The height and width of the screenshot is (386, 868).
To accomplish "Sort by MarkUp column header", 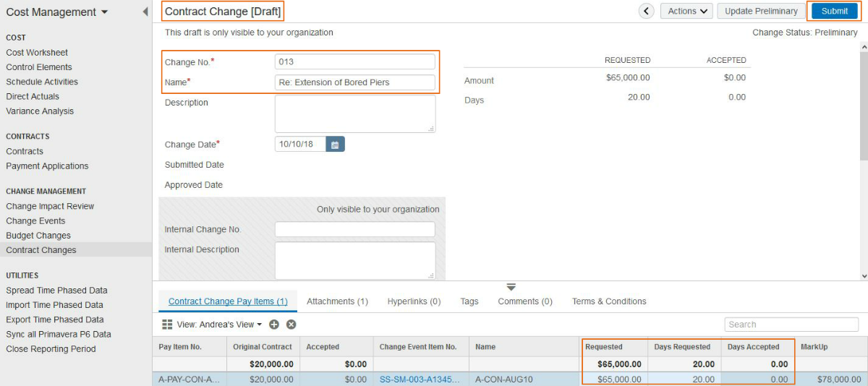I will pos(830,347).
